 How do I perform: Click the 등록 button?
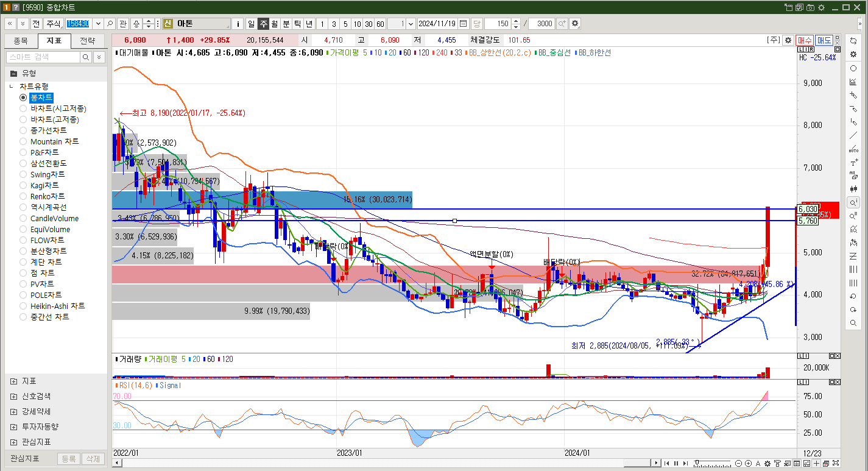click(x=69, y=459)
